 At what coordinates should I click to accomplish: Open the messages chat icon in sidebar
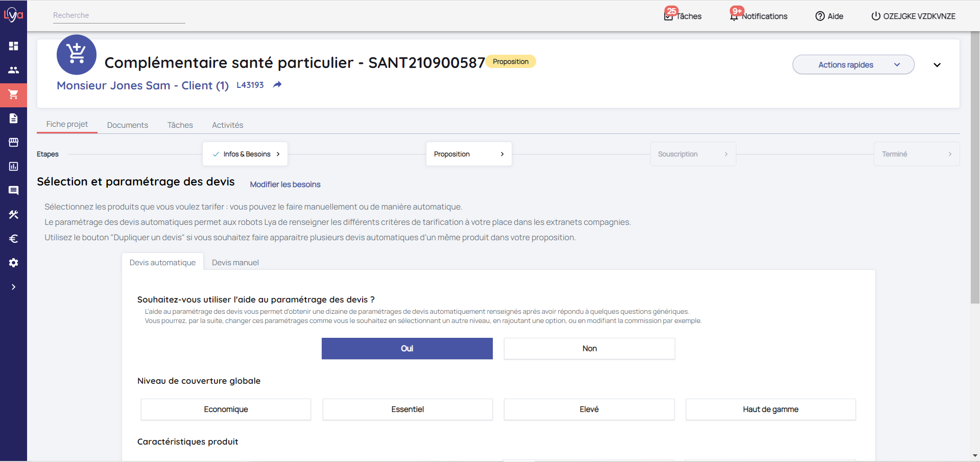click(x=13, y=190)
